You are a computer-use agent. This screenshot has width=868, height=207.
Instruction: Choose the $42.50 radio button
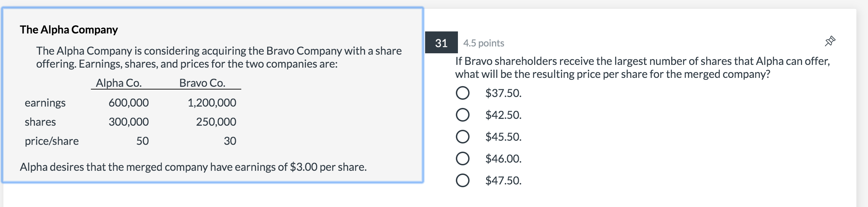[462, 115]
